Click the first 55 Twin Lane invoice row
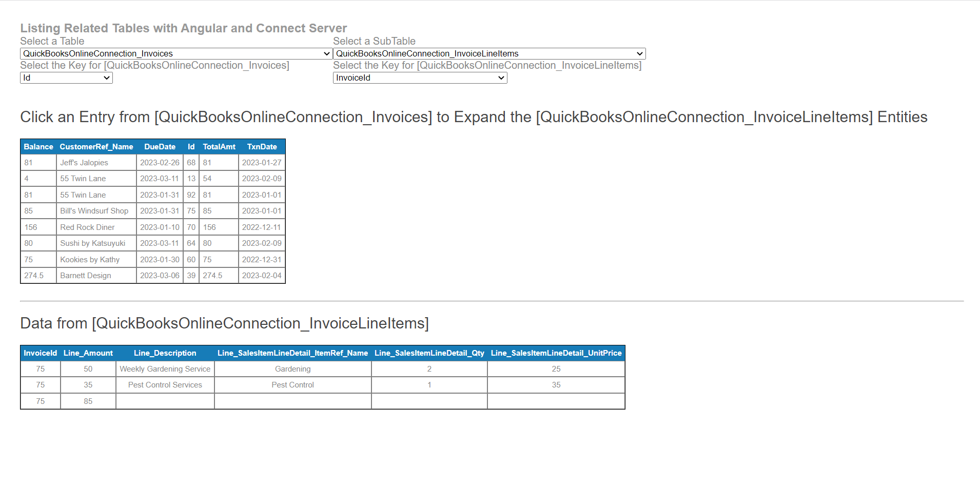The height and width of the screenshot is (485, 980). (x=95, y=178)
